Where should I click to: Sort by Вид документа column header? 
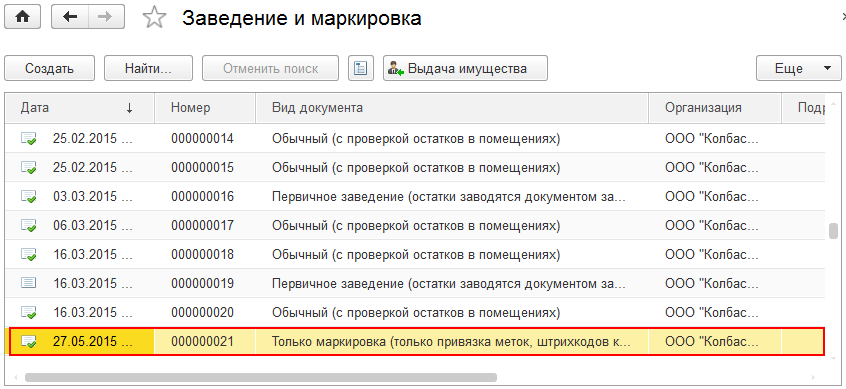tap(452, 107)
